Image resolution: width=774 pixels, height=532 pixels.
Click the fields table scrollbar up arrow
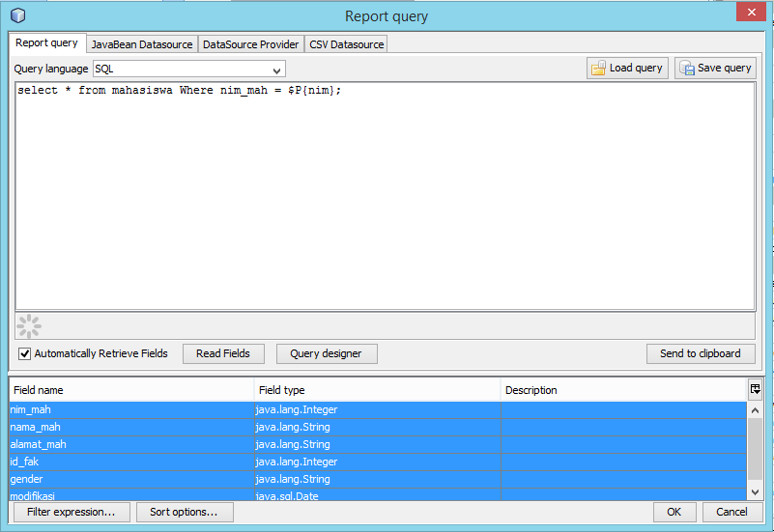755,410
